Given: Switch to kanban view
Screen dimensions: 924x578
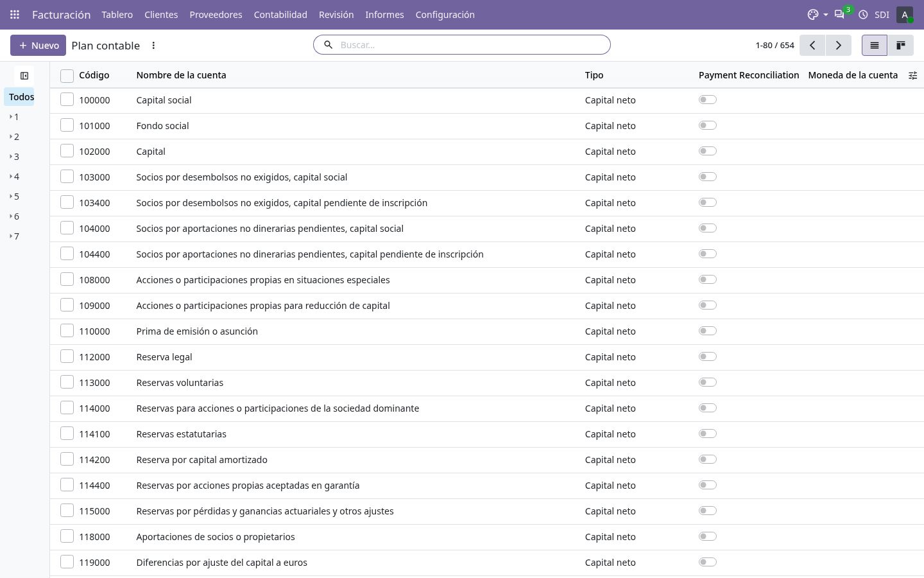Looking at the screenshot, I should (901, 45).
